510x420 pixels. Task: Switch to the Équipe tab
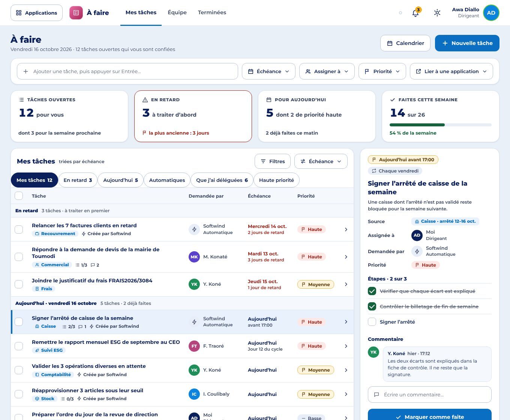(177, 12)
